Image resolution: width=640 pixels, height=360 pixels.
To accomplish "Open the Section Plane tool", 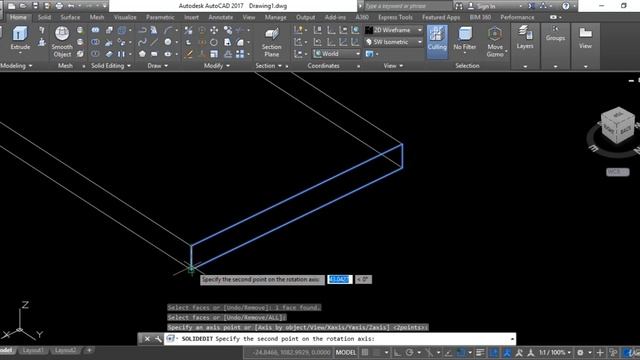I will (x=271, y=42).
